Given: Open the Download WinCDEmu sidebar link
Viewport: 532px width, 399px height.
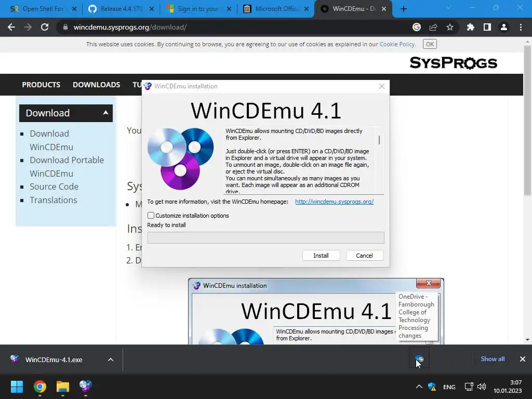Looking at the screenshot, I should 51,140.
